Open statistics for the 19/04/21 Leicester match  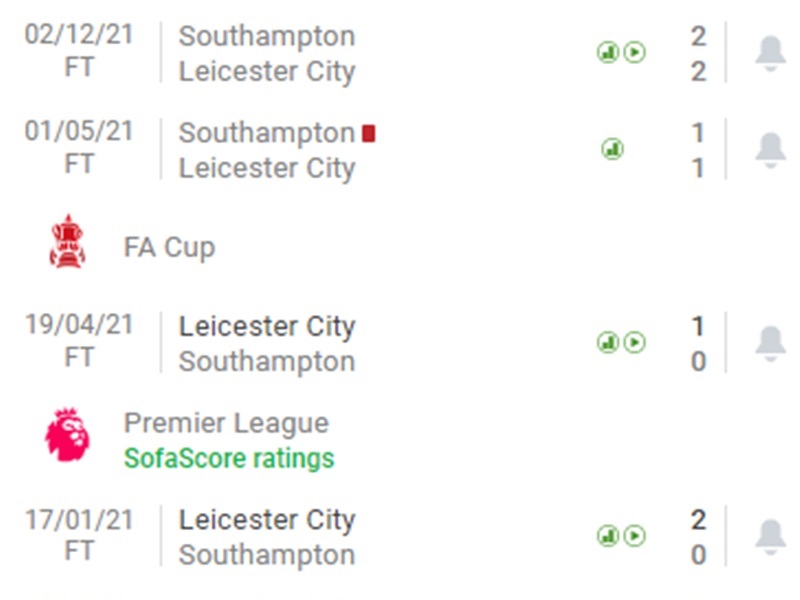608,343
